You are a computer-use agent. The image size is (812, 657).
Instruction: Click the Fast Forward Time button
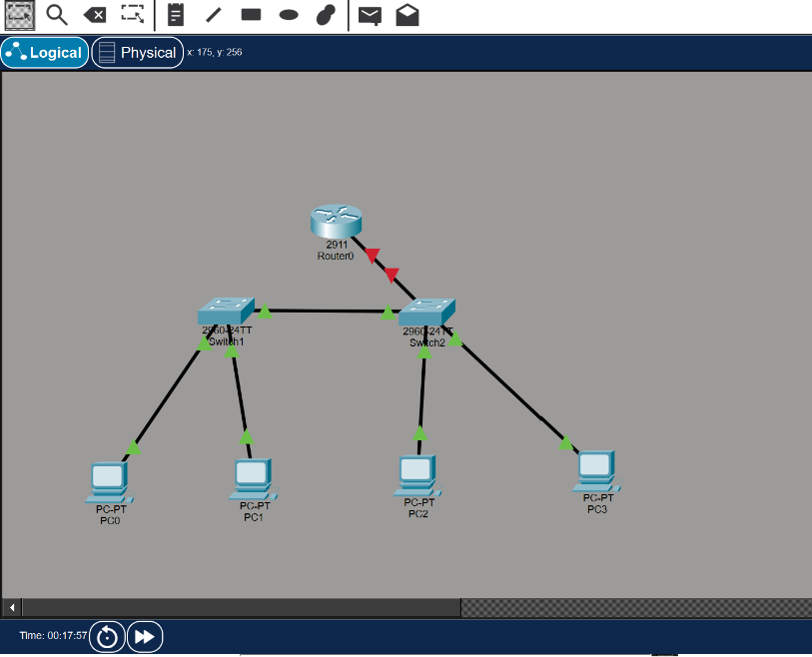tap(145, 637)
